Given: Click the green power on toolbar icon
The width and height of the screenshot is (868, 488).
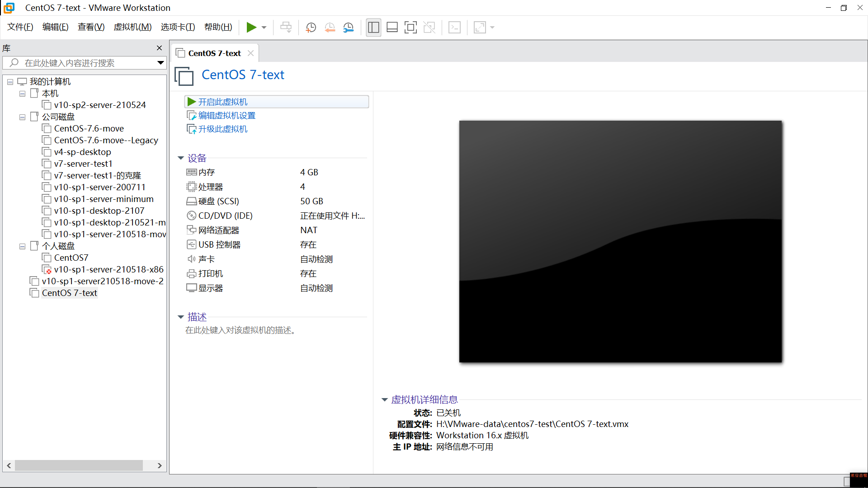Looking at the screenshot, I should [251, 28].
